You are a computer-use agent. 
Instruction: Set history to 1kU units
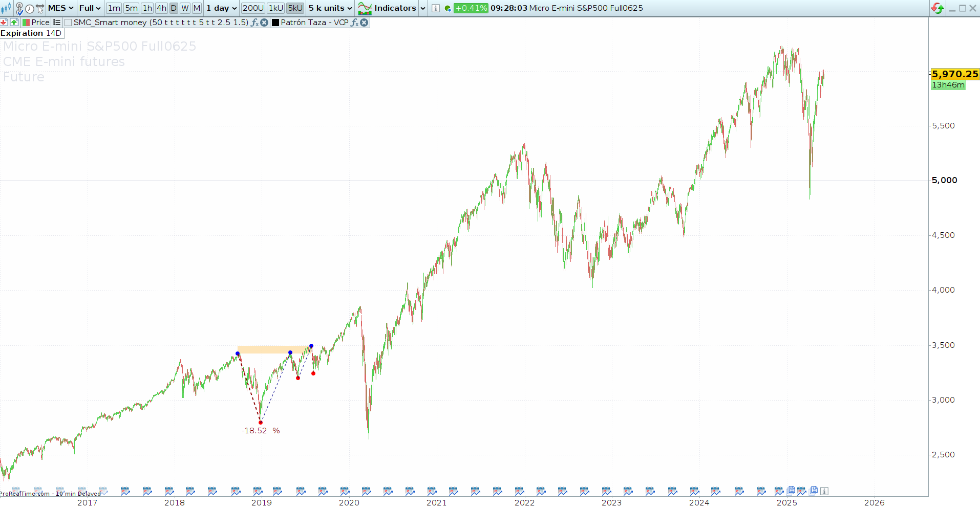(x=276, y=8)
